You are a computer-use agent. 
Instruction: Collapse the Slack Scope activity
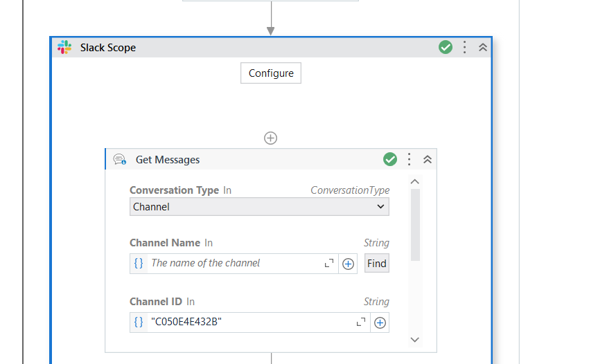(x=483, y=47)
